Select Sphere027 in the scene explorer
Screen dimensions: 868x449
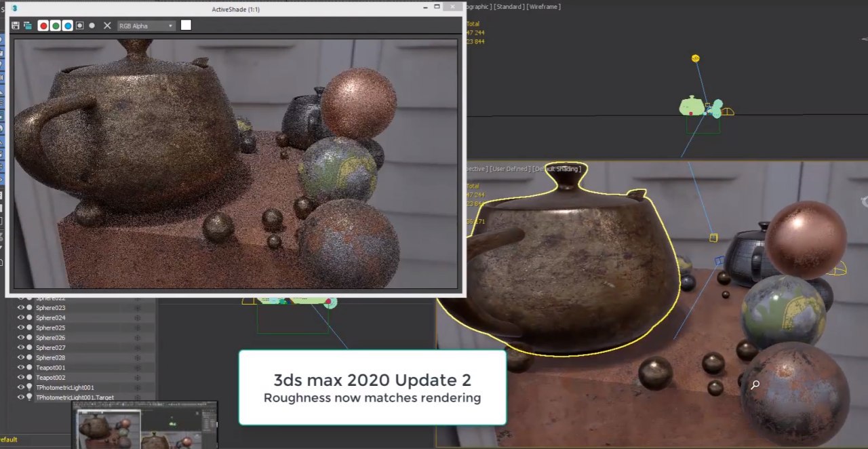(51, 348)
